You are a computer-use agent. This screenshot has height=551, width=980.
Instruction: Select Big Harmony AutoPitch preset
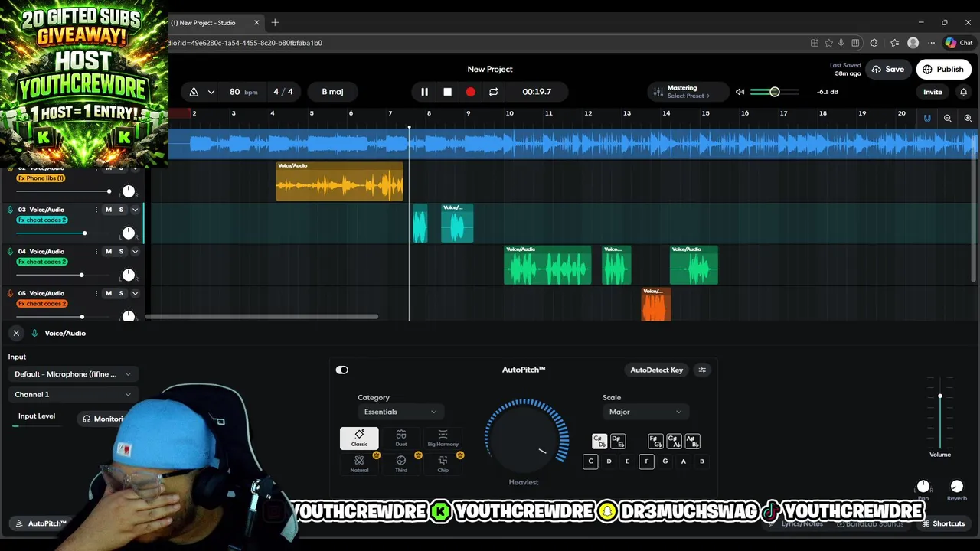click(443, 439)
